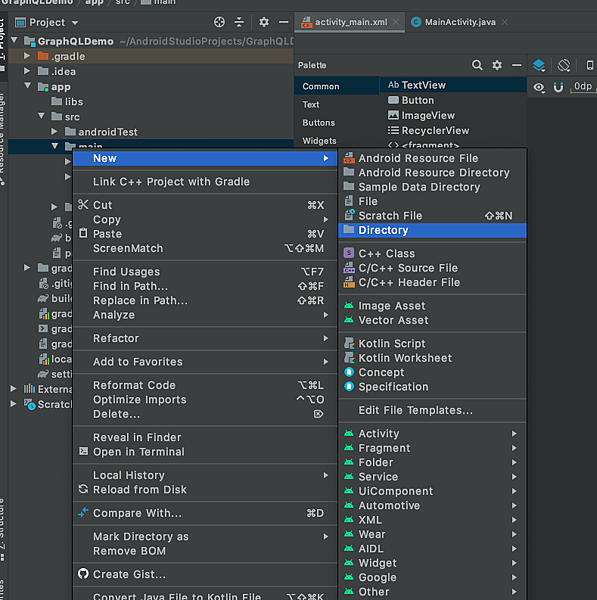Select the libs folder
The width and height of the screenshot is (597, 600).
click(x=67, y=101)
